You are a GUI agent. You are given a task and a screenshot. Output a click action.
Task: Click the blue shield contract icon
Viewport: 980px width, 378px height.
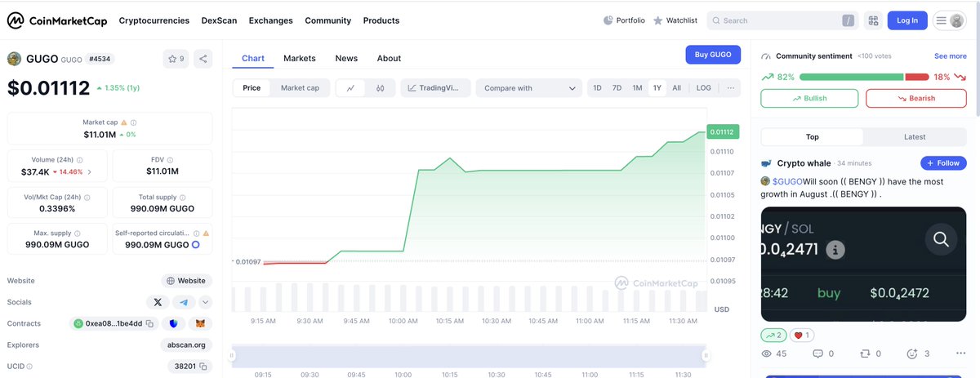[174, 323]
